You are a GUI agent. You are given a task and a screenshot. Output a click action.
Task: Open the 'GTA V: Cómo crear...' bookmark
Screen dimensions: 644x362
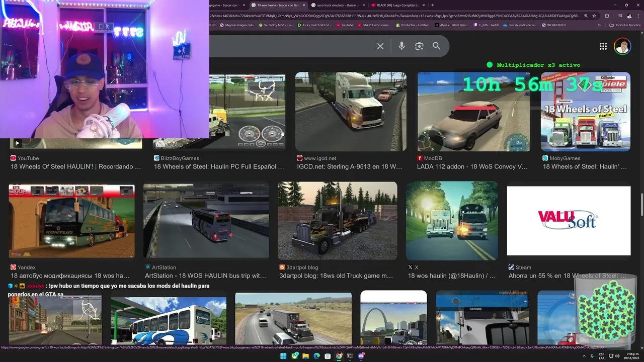(x=373, y=25)
